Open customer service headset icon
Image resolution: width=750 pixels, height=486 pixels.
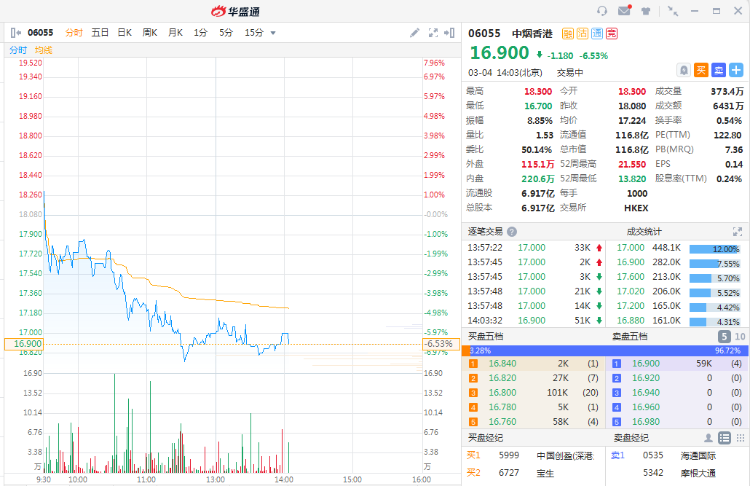point(602,11)
